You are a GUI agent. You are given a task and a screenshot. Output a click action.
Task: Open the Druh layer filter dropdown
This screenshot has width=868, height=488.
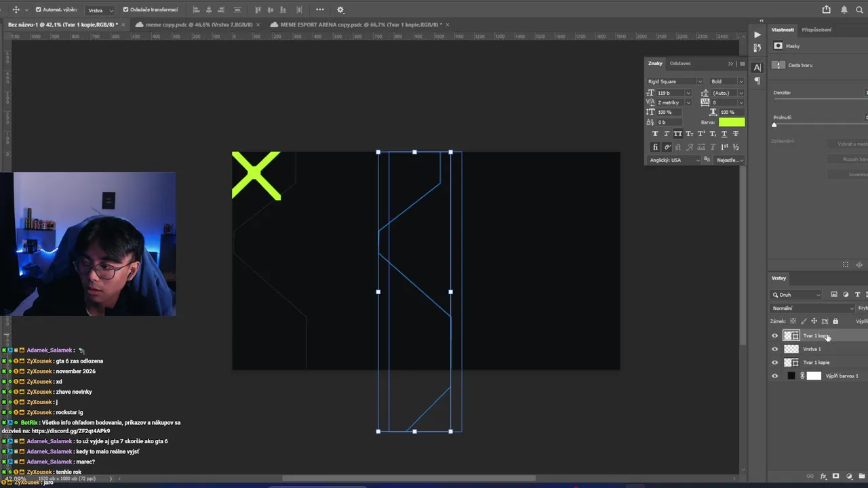(796, 295)
